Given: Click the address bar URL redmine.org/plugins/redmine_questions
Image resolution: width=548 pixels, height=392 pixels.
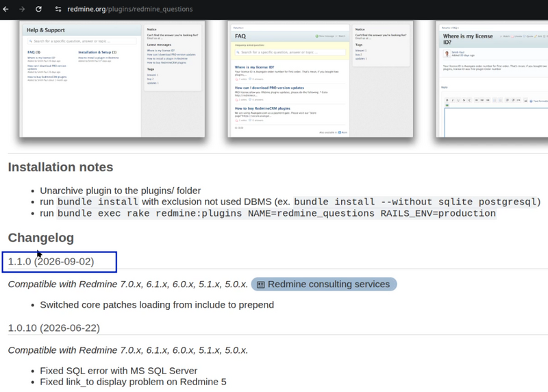Looking at the screenshot, I should pos(130,9).
